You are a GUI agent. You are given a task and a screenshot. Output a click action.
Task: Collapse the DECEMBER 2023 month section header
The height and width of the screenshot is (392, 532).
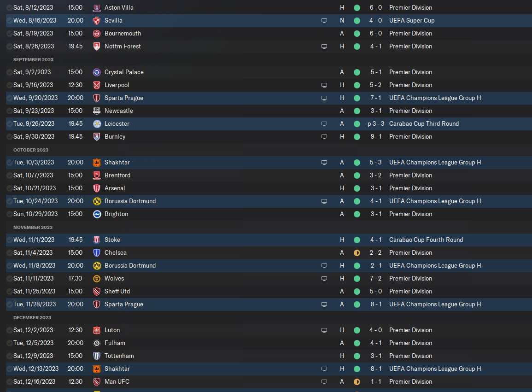32,318
